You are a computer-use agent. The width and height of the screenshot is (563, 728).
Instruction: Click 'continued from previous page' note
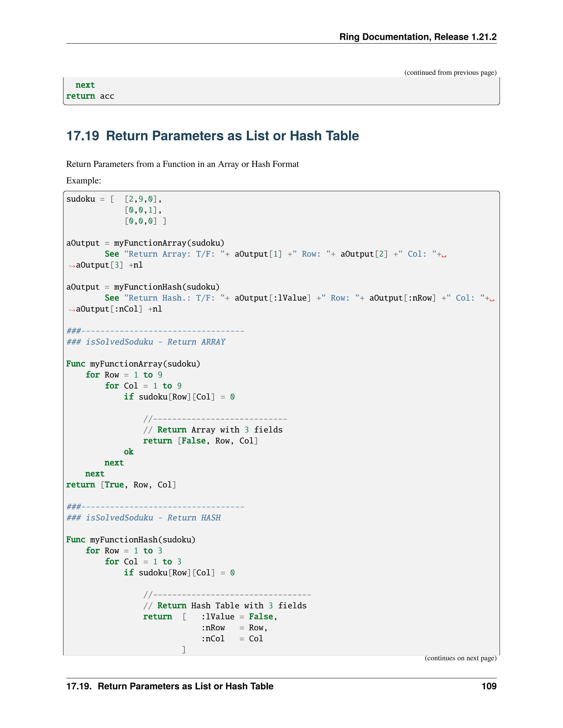pos(450,73)
